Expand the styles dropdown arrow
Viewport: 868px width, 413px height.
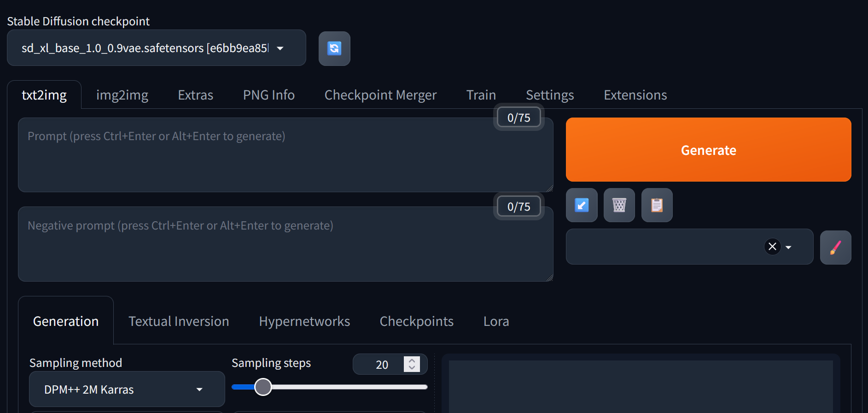pyautogui.click(x=788, y=247)
